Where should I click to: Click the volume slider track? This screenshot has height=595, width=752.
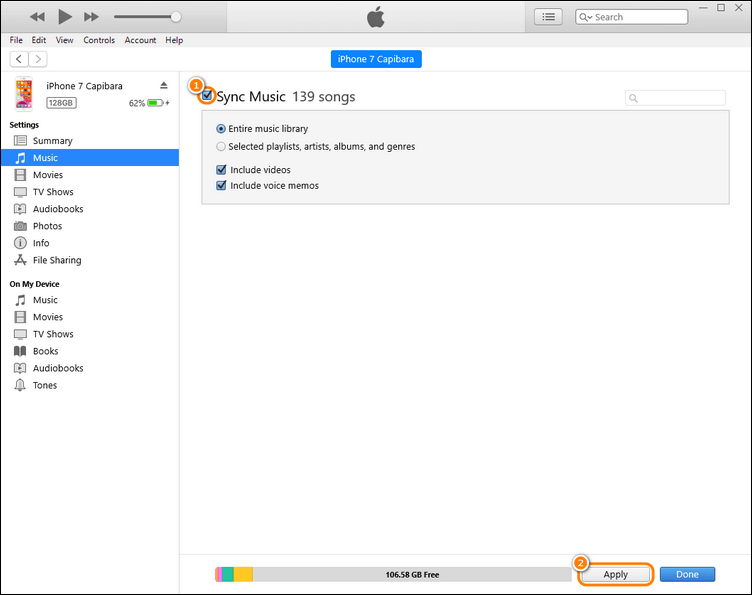coord(145,17)
